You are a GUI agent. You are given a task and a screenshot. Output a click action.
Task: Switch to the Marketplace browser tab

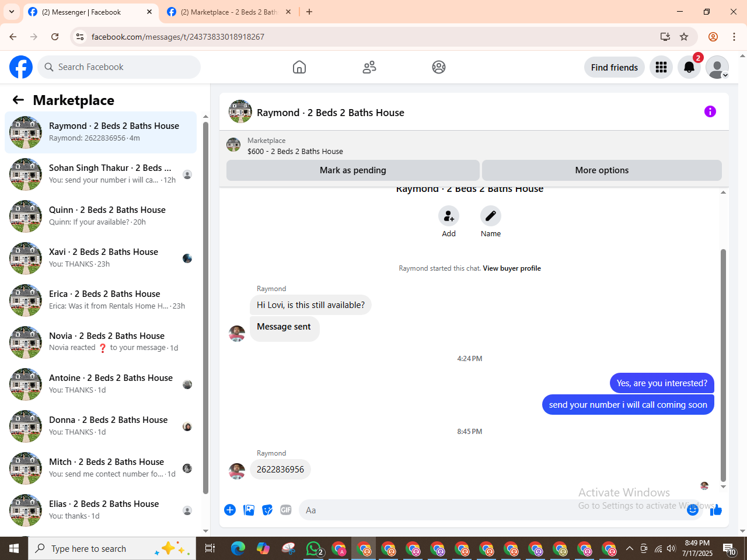228,12
